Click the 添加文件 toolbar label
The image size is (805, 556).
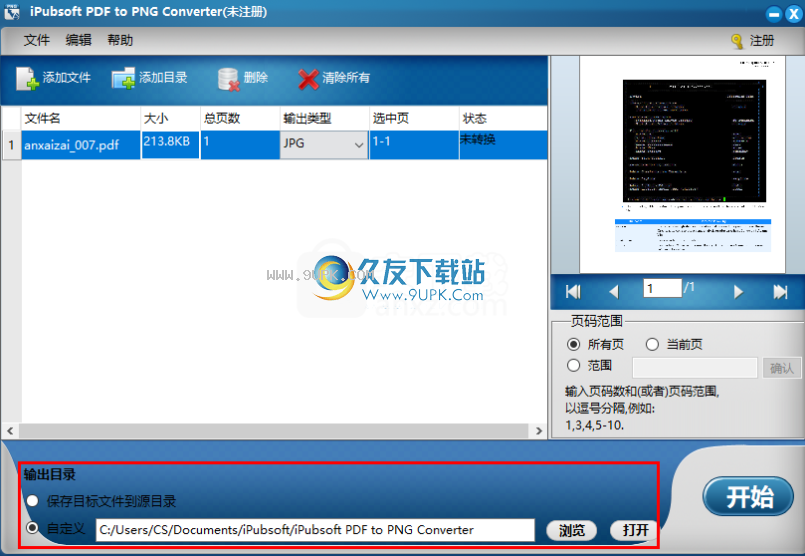point(67,78)
